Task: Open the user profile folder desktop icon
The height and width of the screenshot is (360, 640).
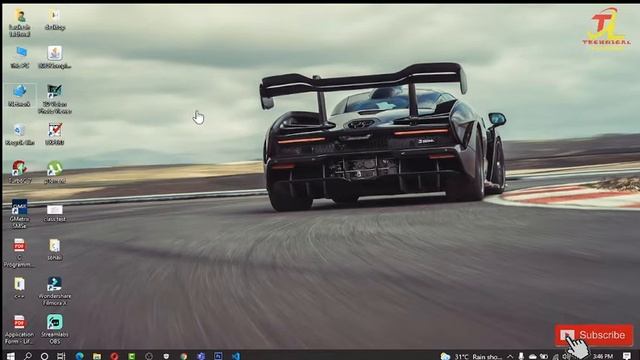Action: click(x=20, y=23)
